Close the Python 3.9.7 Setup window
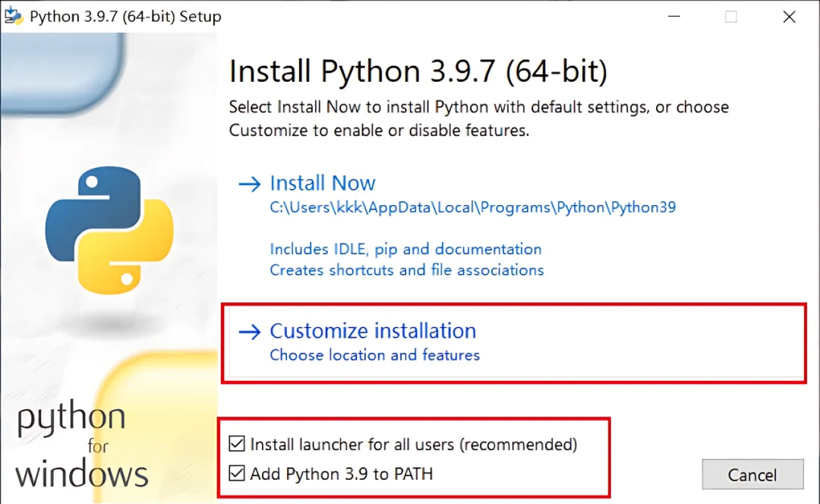 (x=789, y=17)
